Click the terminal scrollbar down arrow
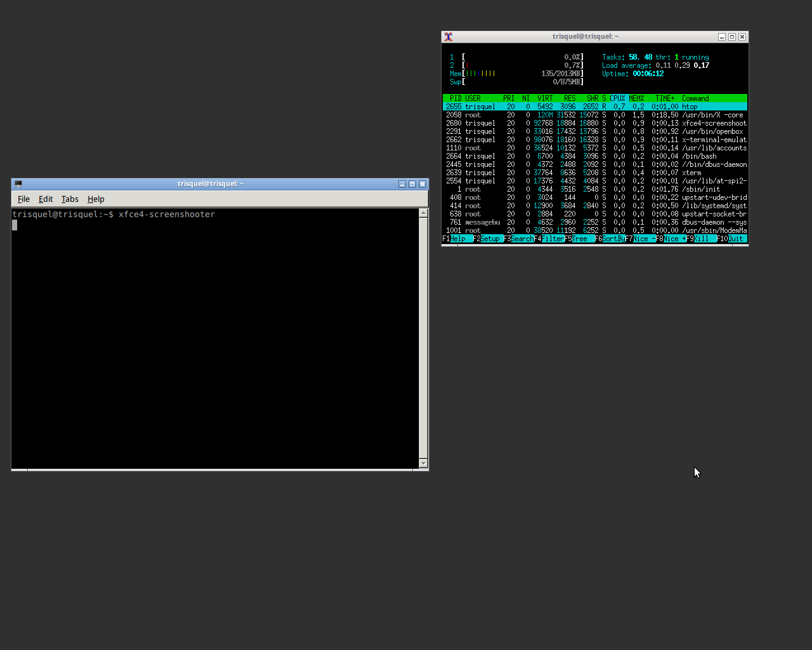The height and width of the screenshot is (650, 812). [x=424, y=463]
